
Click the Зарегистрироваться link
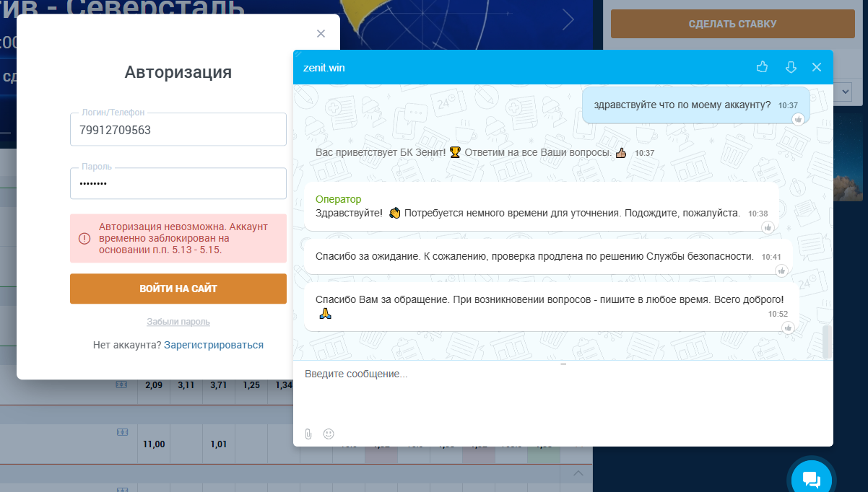click(214, 345)
